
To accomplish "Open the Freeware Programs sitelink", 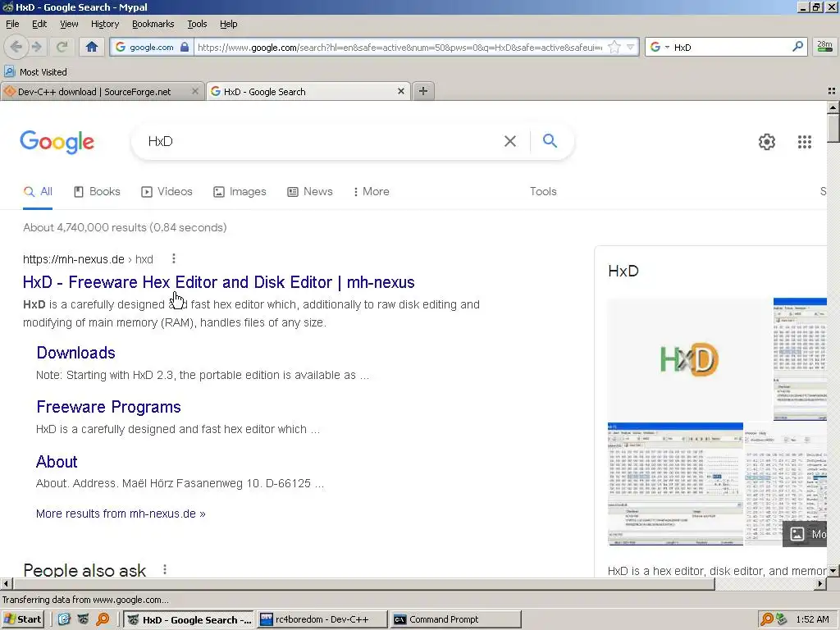I will click(108, 407).
